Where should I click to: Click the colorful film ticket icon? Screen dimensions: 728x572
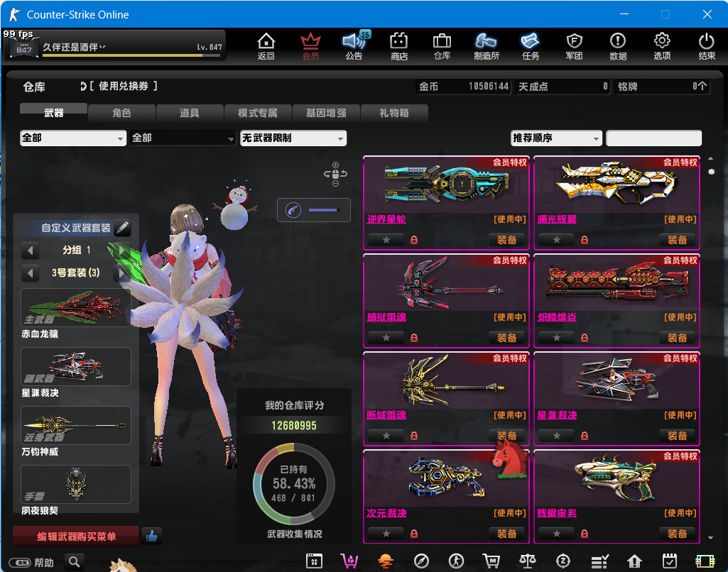click(705, 561)
